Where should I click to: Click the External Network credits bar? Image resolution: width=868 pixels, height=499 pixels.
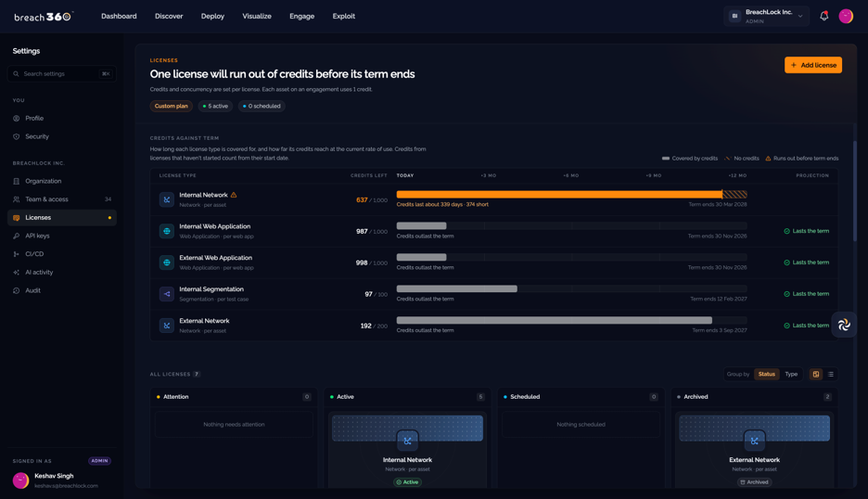click(x=555, y=320)
